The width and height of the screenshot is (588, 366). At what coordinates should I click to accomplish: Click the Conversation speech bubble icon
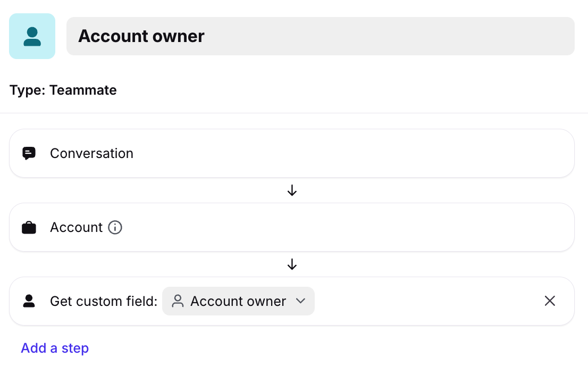tap(29, 154)
